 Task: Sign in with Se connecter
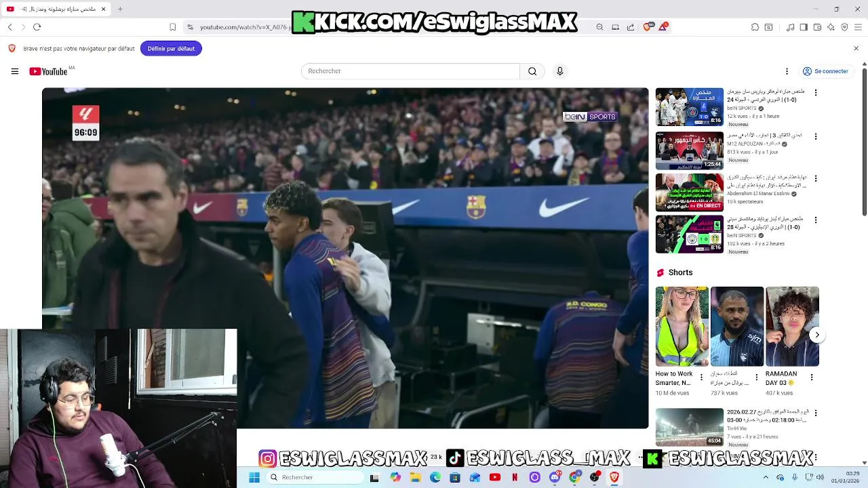point(825,71)
